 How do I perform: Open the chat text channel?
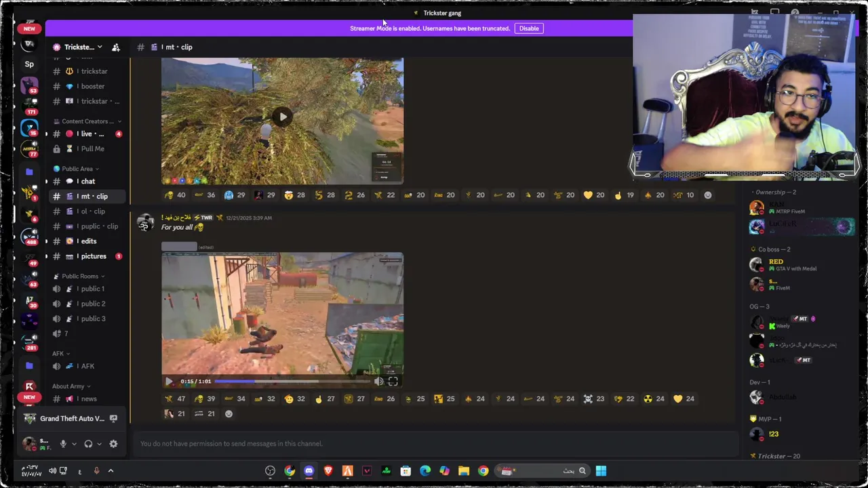click(86, 181)
